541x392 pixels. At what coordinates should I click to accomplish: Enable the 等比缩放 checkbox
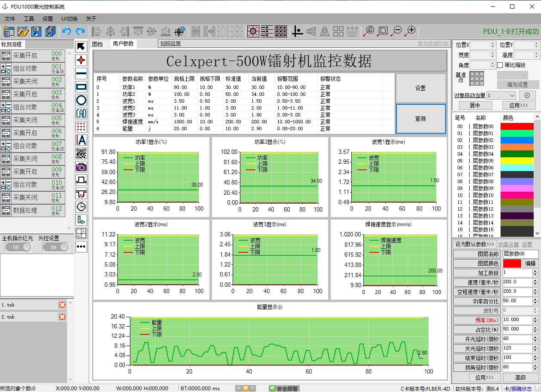pos(500,65)
